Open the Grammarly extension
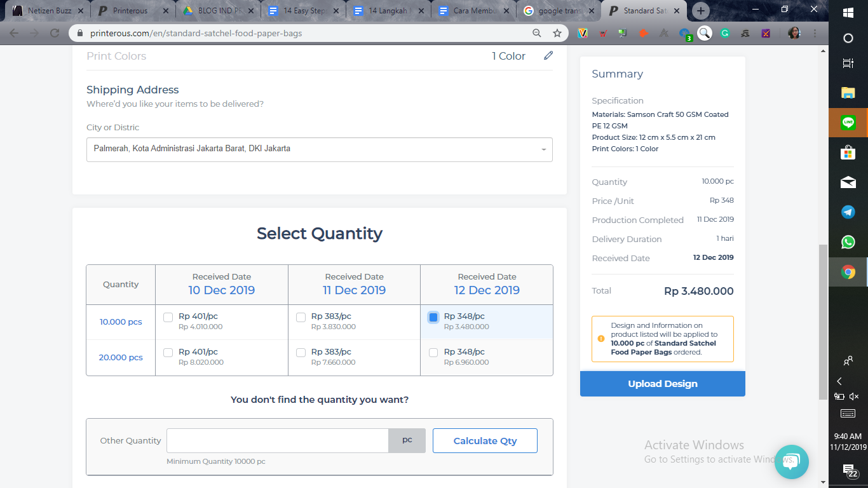The image size is (868, 488). click(x=725, y=33)
